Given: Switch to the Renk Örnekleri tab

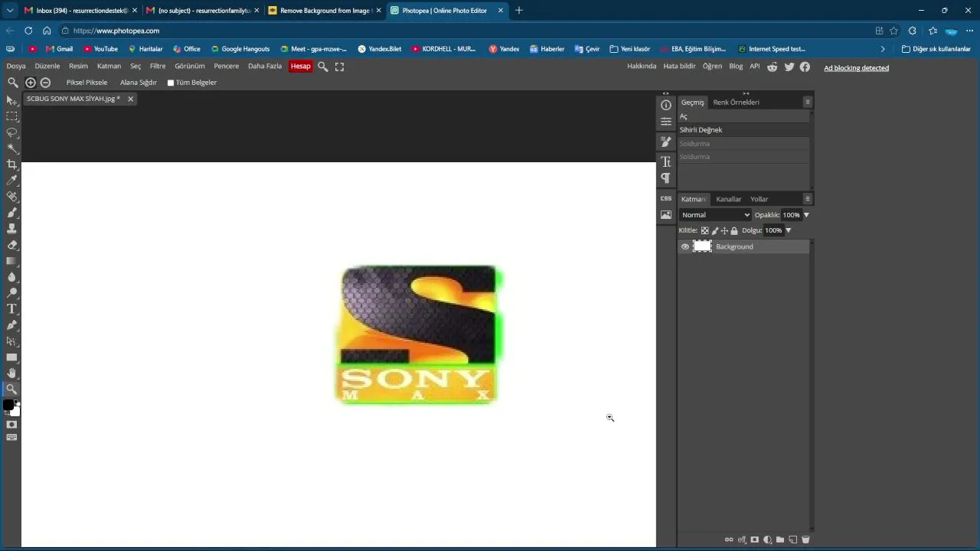Looking at the screenshot, I should point(736,103).
